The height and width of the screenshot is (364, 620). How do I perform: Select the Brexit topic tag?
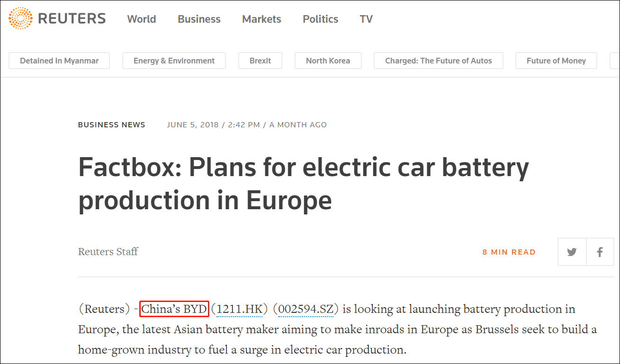pos(261,61)
